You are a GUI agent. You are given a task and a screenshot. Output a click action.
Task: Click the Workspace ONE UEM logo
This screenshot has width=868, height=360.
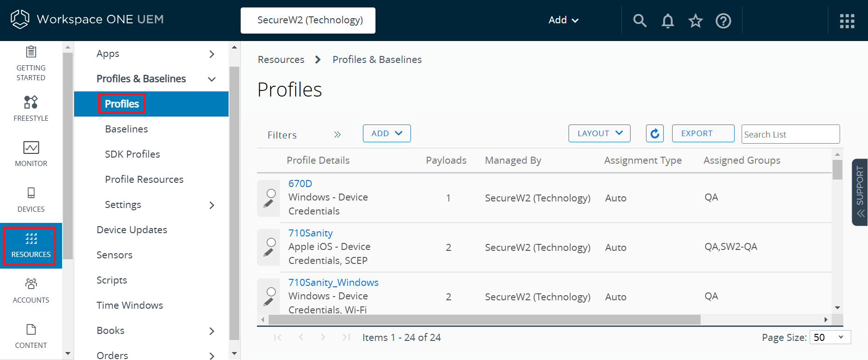coord(87,20)
